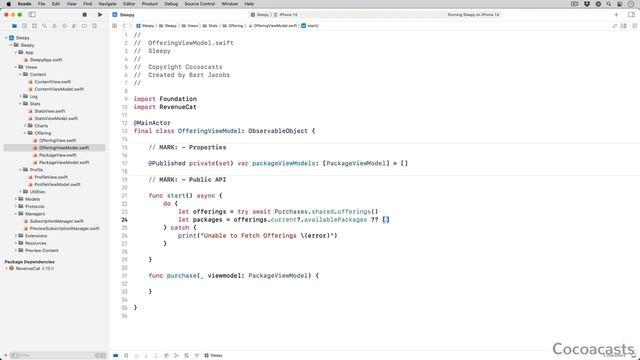The image size is (640, 360).
Task: Open adjust editor options icon
Action: tap(624, 26)
